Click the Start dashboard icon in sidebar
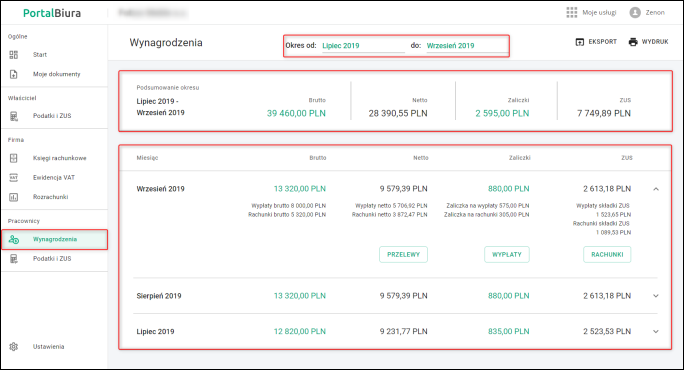684x370 pixels. (14, 55)
